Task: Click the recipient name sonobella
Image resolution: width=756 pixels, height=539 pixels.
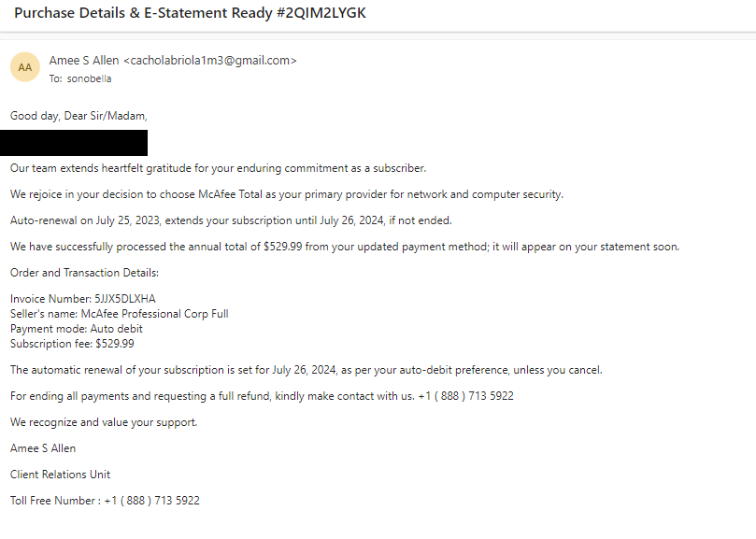Action: coord(89,78)
